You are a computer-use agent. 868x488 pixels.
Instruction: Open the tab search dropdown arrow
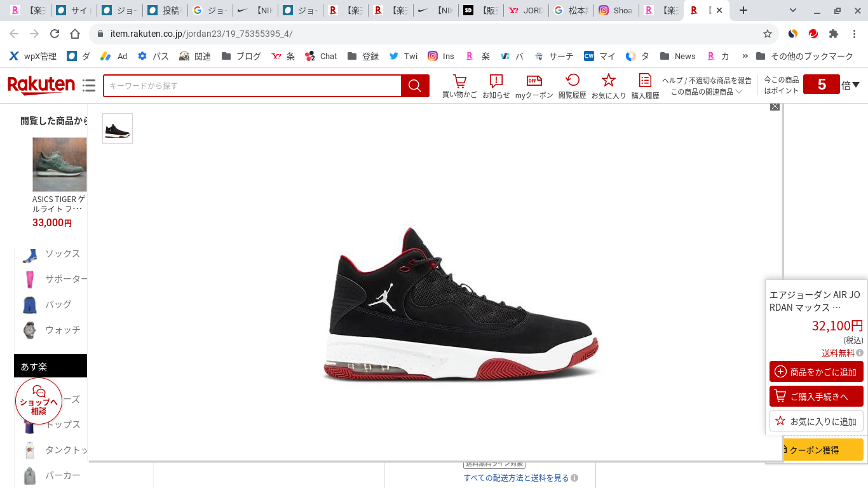click(x=793, y=10)
